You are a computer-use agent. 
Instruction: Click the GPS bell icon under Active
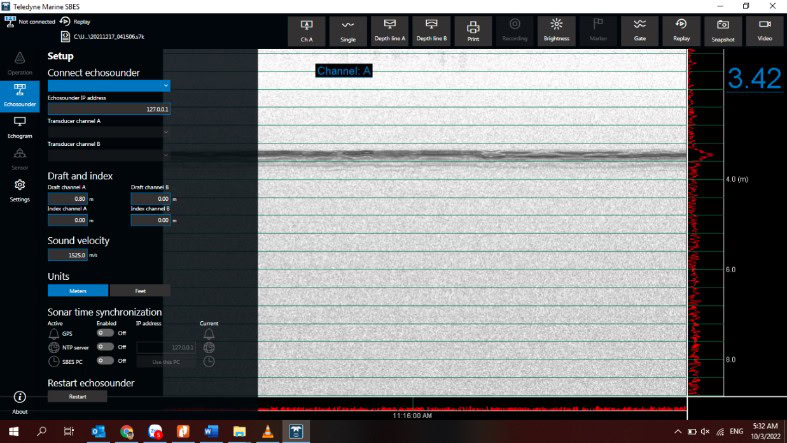(x=54, y=334)
